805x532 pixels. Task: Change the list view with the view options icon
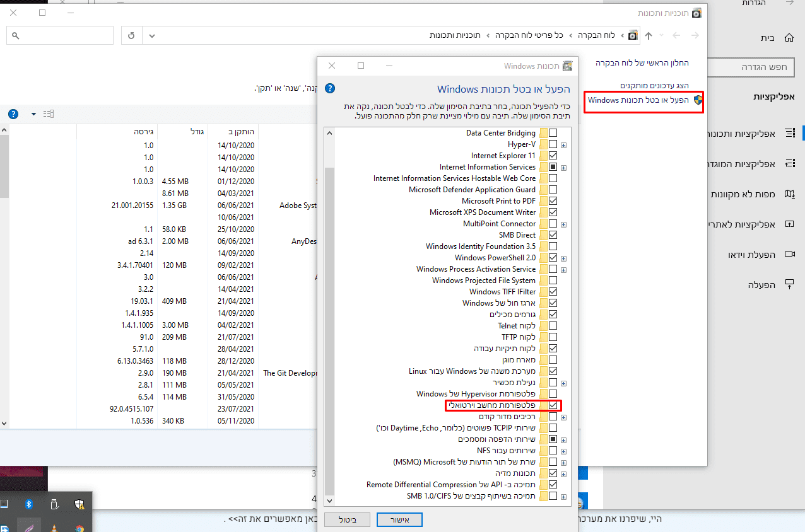(x=49, y=114)
